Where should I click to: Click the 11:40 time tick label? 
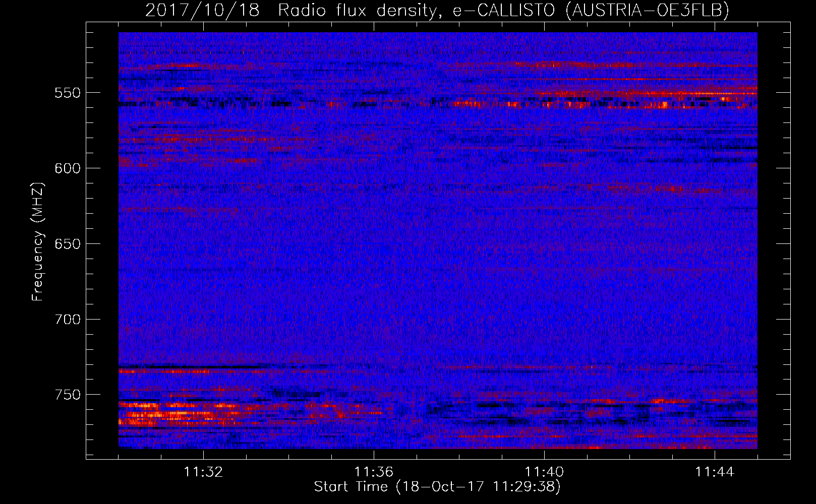(x=544, y=472)
